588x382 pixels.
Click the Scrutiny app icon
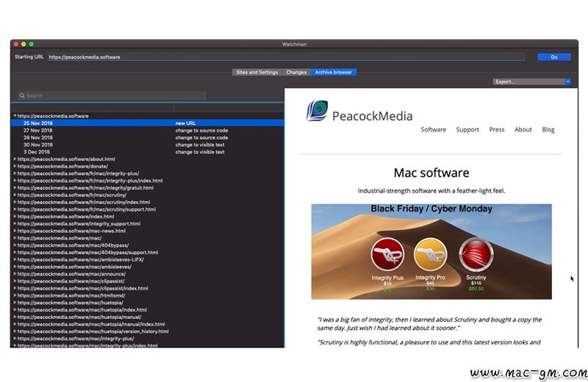point(476,254)
